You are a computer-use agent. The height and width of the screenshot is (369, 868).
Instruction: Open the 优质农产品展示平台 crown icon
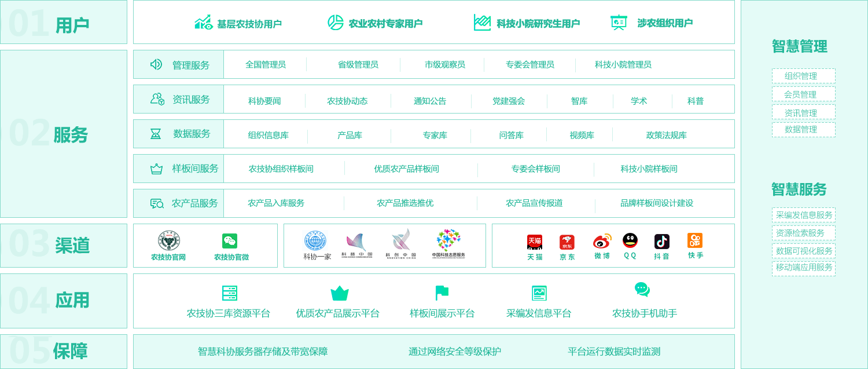pos(340,294)
